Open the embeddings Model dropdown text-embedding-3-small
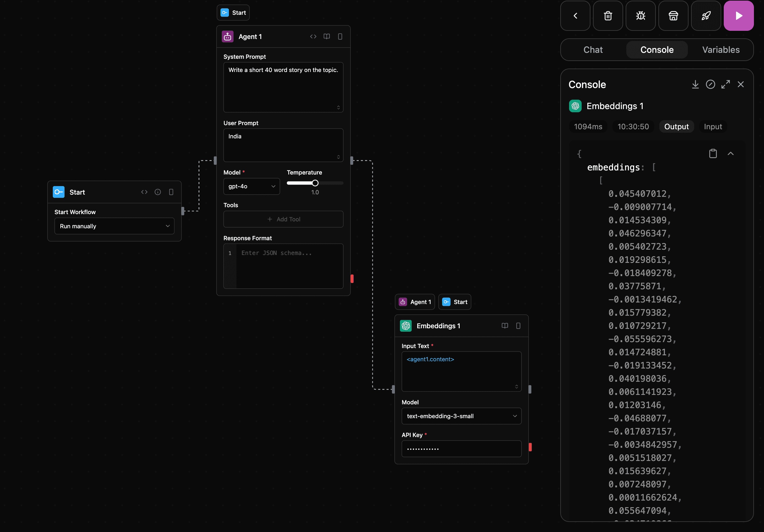This screenshot has height=532, width=764. (x=461, y=416)
